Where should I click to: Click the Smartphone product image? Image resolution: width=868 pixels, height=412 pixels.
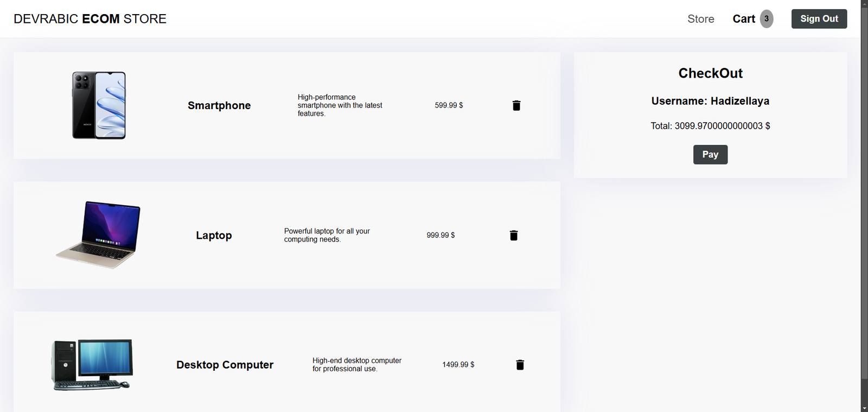pyautogui.click(x=99, y=105)
